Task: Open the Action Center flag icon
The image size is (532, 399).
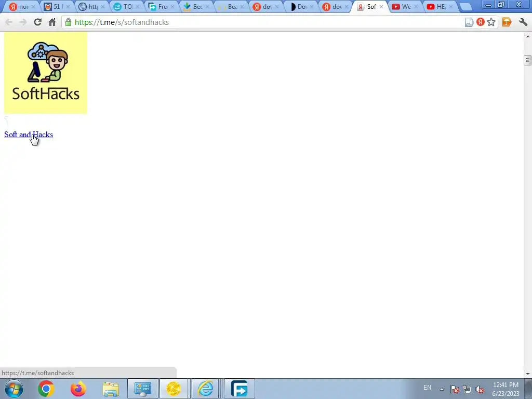Action: click(455, 389)
